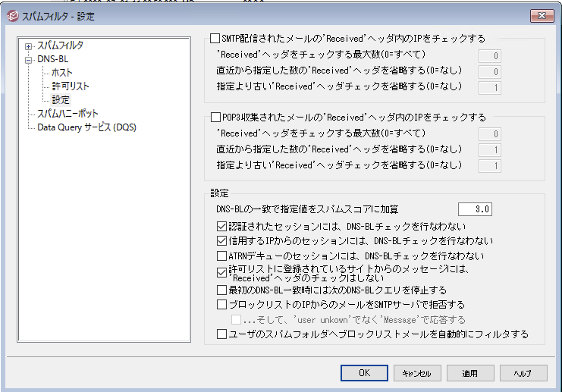Click the ヘルプ button
562x392 pixels.
coord(523,373)
